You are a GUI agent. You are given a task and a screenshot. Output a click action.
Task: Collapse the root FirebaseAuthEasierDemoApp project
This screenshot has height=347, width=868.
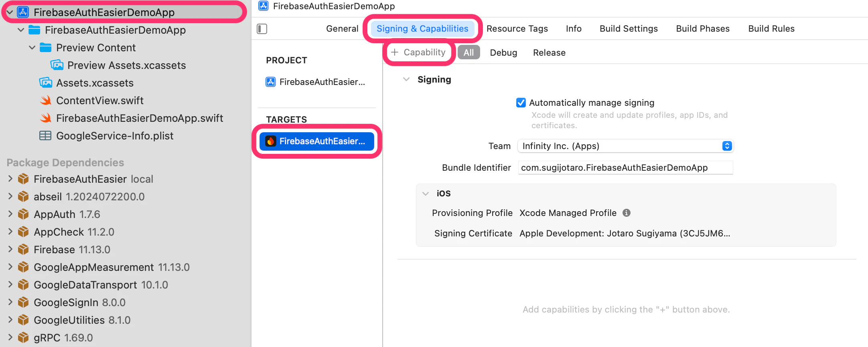coord(10,12)
